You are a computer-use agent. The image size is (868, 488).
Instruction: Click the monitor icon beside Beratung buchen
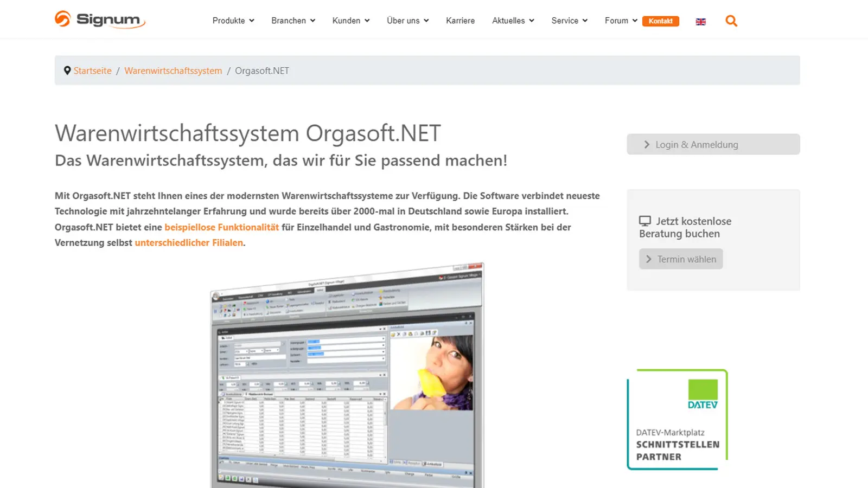pyautogui.click(x=645, y=221)
